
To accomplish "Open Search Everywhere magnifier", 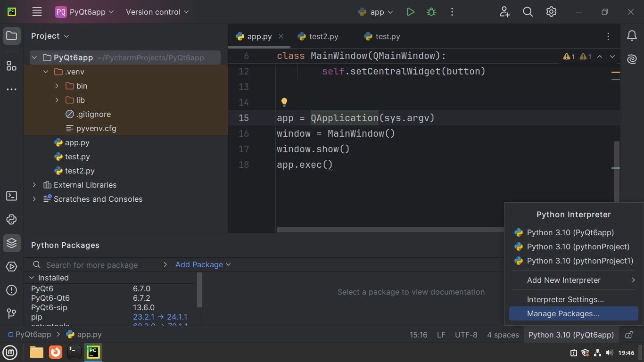I will coord(528,12).
